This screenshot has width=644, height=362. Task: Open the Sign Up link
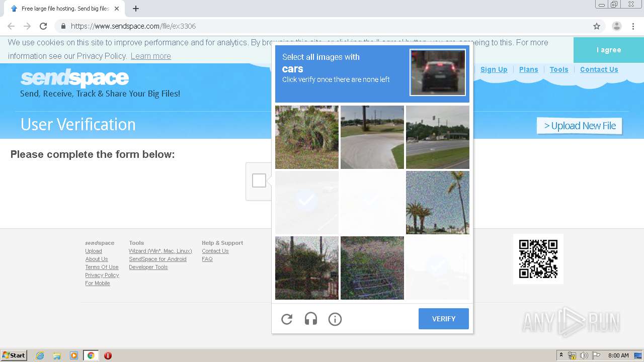coord(494,69)
